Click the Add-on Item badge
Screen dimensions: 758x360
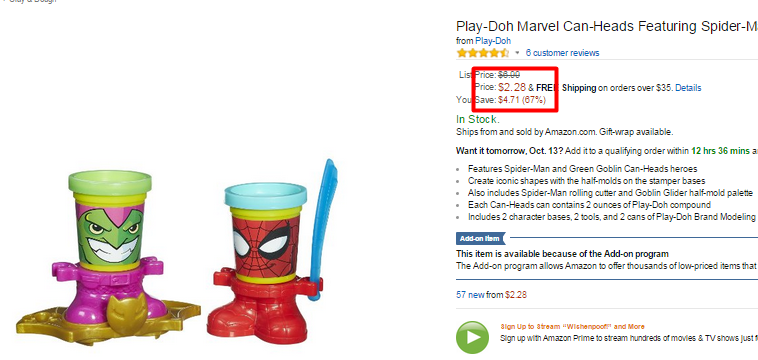point(481,238)
